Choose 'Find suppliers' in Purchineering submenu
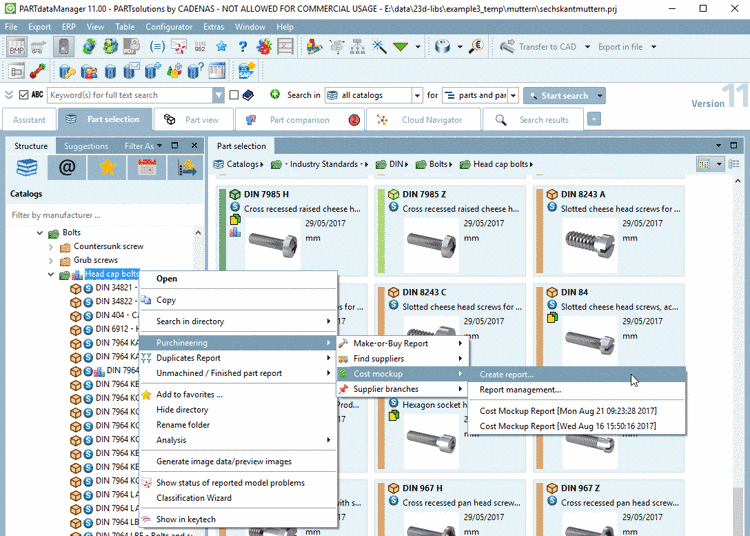This screenshot has height=536, width=750. coord(402,359)
